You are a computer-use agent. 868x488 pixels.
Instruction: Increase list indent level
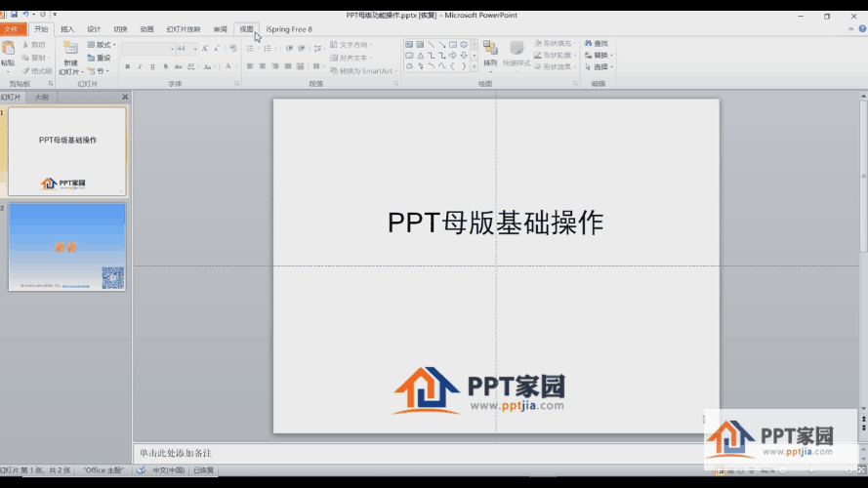pyautogui.click(x=302, y=49)
